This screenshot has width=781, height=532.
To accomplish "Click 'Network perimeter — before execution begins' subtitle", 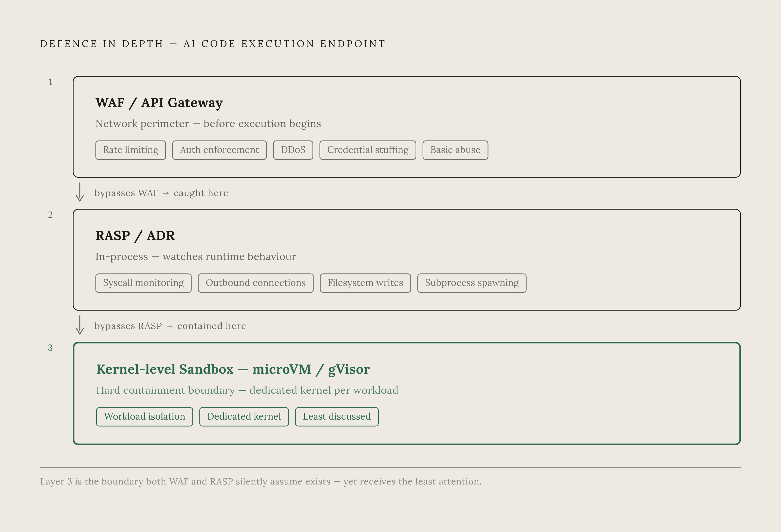I will point(208,124).
